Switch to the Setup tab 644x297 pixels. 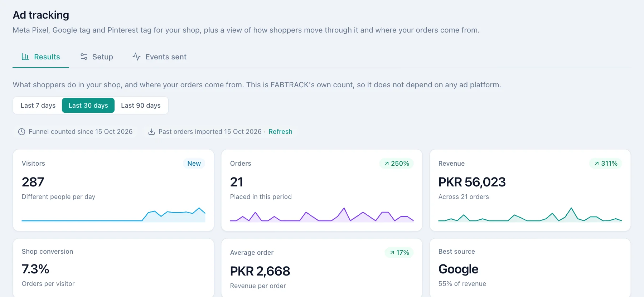[x=97, y=57]
